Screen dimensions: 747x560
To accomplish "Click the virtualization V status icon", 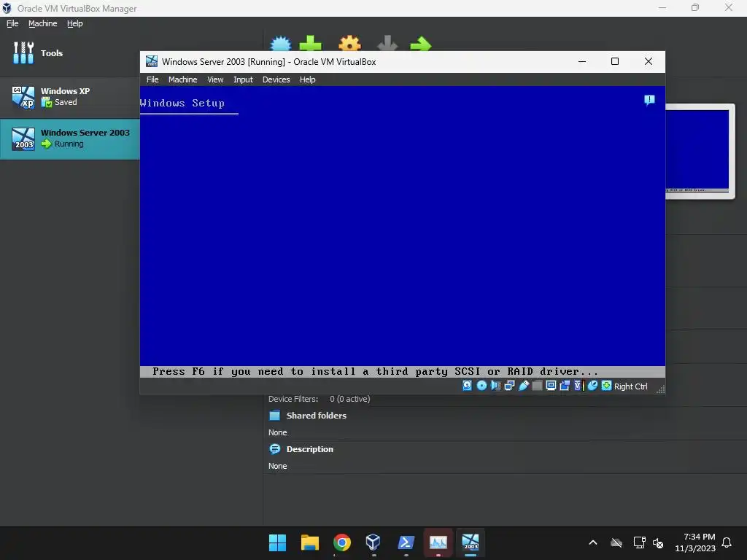I will point(578,386).
